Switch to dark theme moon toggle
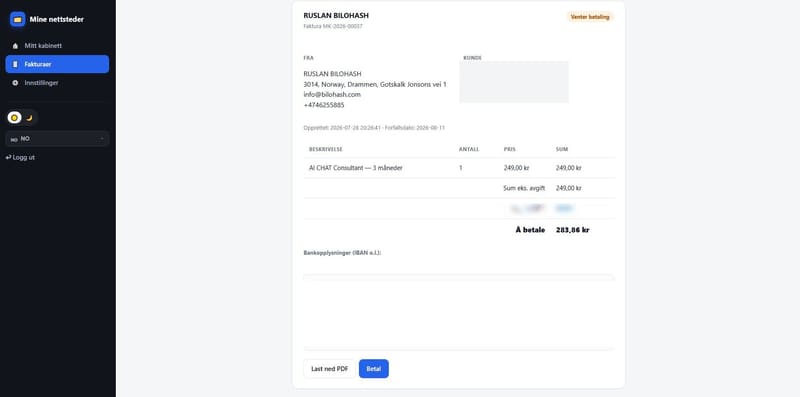 tap(30, 118)
